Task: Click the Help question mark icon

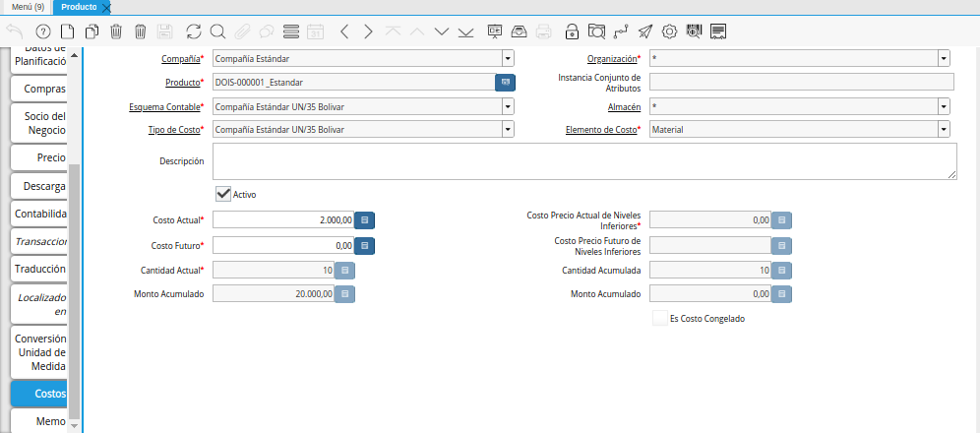Action: 42,31
